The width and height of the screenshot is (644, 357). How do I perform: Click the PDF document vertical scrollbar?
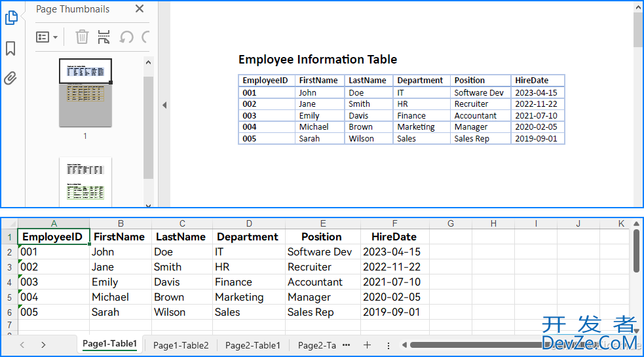[638, 29]
